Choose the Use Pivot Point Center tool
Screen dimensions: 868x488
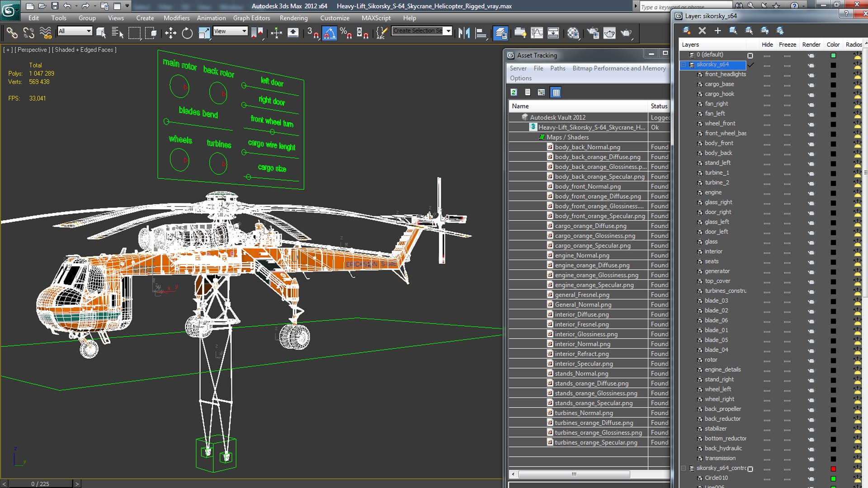(258, 33)
